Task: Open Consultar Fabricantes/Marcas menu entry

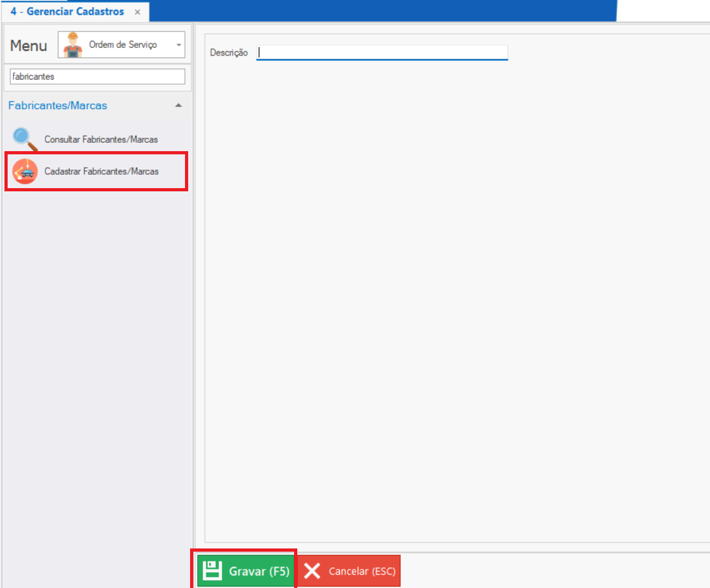Action: click(x=101, y=139)
